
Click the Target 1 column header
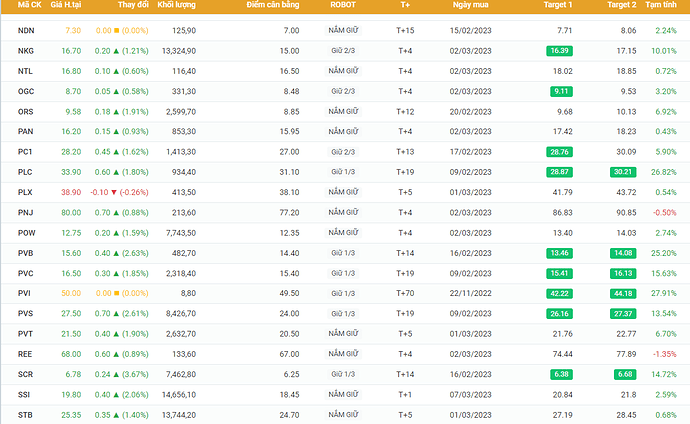(x=558, y=5)
